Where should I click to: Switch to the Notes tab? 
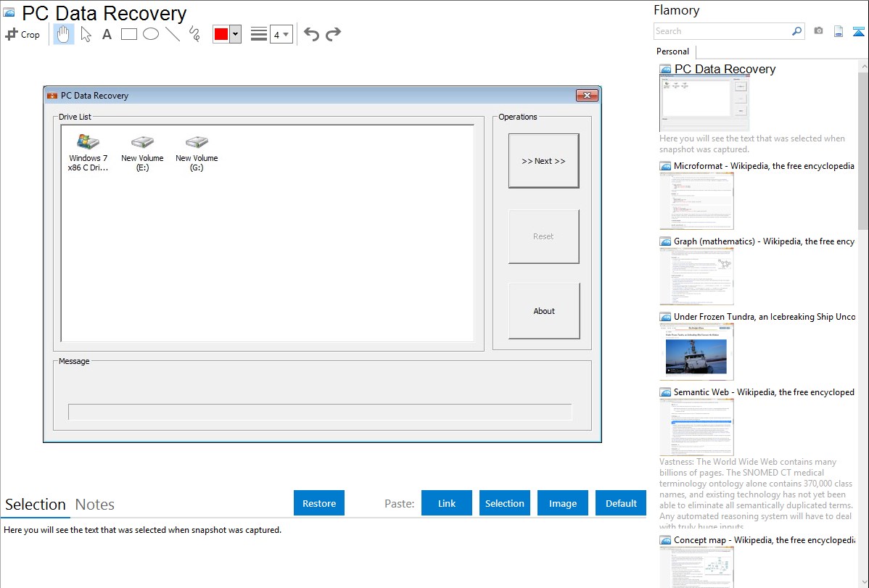click(95, 505)
